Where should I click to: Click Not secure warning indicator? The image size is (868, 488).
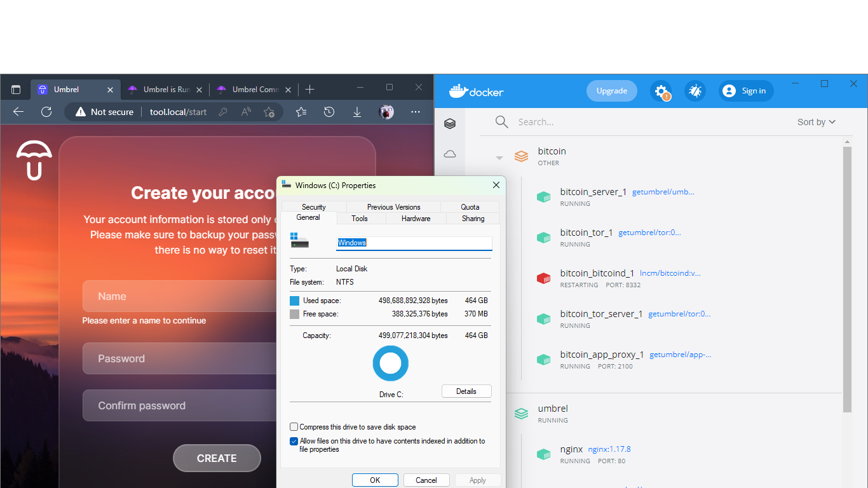tap(105, 112)
